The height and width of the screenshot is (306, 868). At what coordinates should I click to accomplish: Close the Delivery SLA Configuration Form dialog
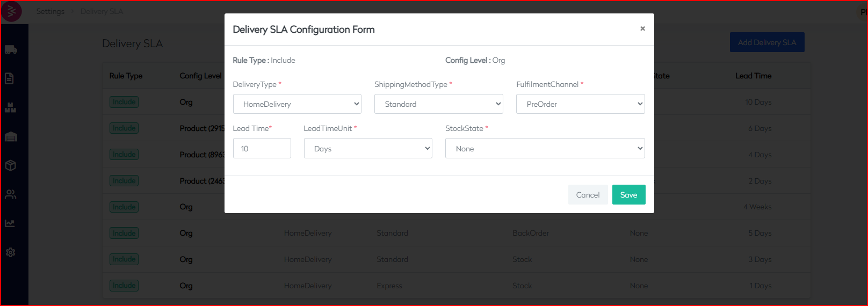click(x=642, y=28)
